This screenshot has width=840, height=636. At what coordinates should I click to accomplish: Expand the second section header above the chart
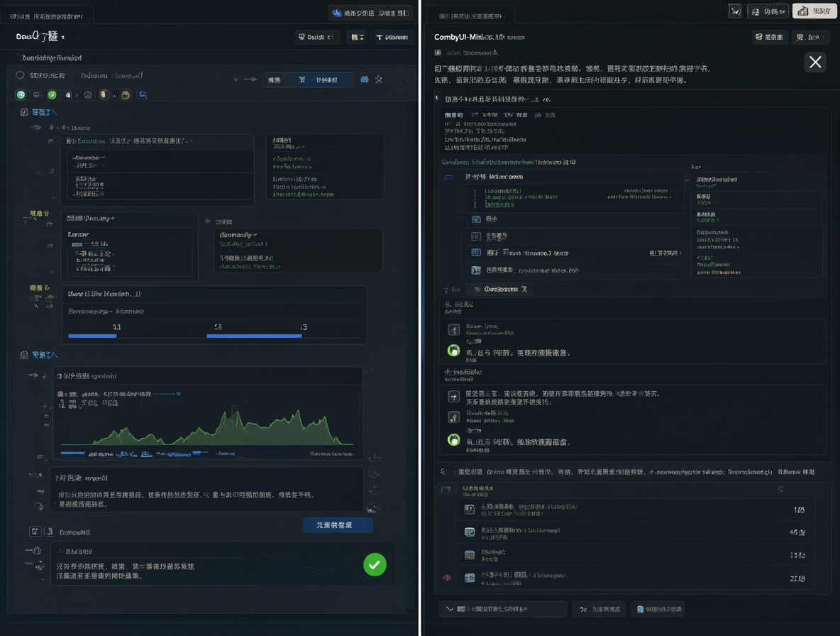(38, 355)
